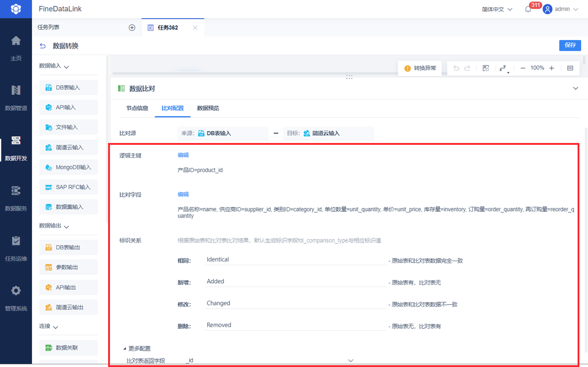
Task: Switch to the 节点信息 tab
Action: coord(137,108)
